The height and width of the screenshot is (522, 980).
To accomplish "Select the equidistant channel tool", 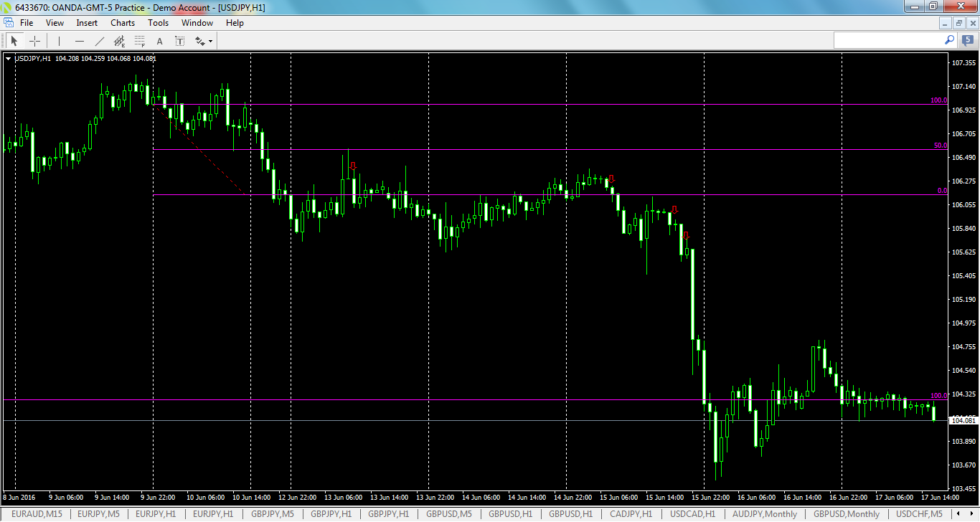I will click(119, 41).
